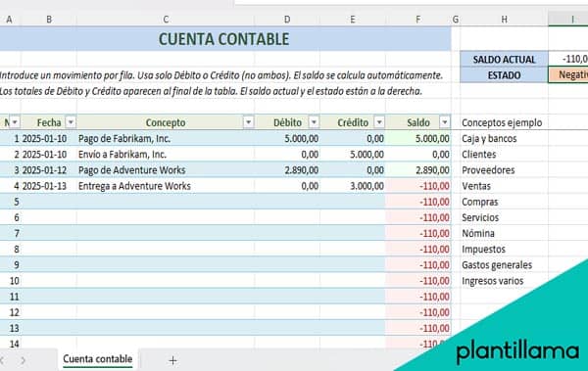Select the row number 10 cell
The width and height of the screenshot is (588, 371).
point(11,280)
